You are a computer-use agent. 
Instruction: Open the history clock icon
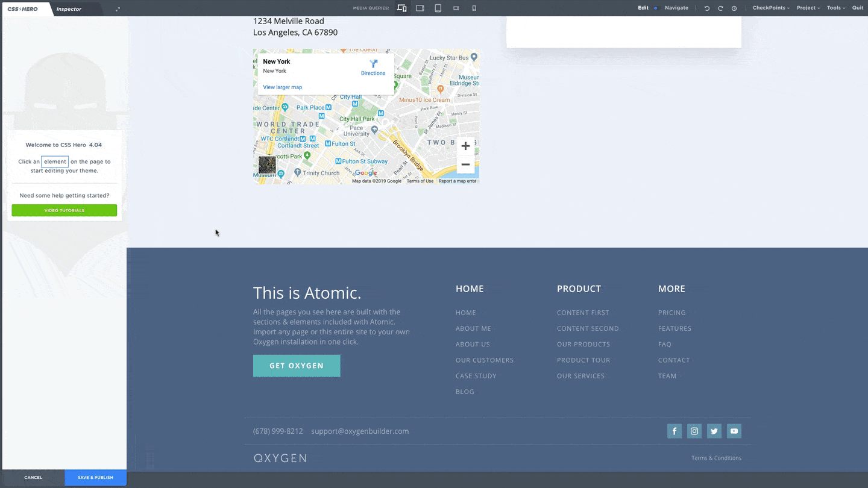734,8
